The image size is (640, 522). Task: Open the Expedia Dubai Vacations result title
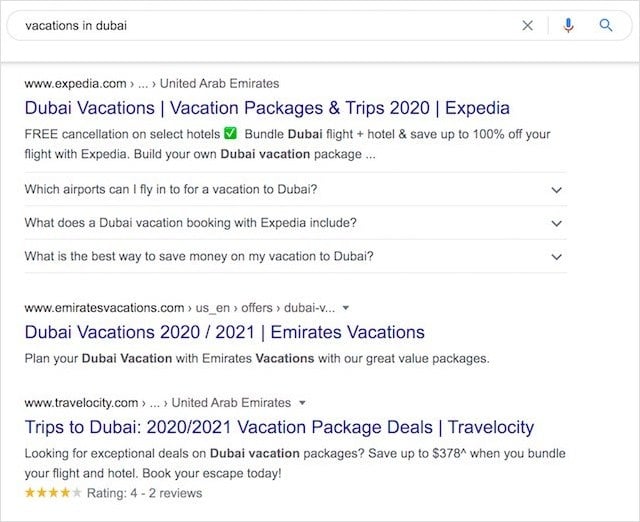click(266, 108)
